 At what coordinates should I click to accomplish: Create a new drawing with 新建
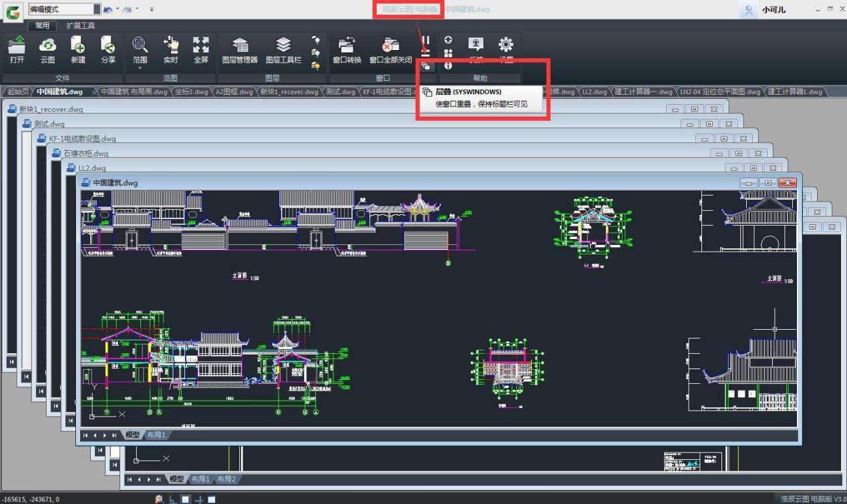(x=77, y=49)
